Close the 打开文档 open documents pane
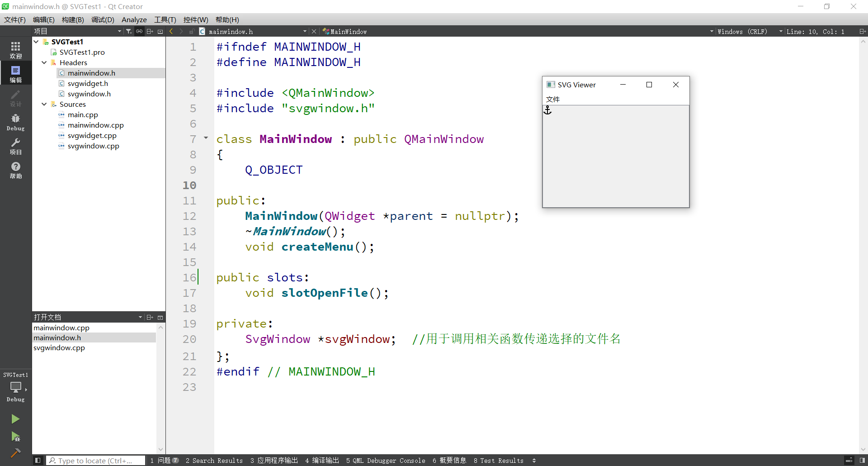The height and width of the screenshot is (466, 868). click(160, 318)
